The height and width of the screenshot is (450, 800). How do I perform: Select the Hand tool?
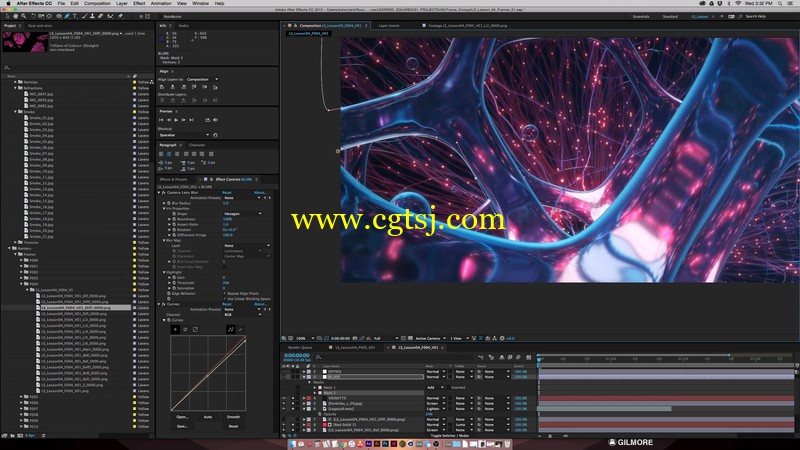coord(16,16)
